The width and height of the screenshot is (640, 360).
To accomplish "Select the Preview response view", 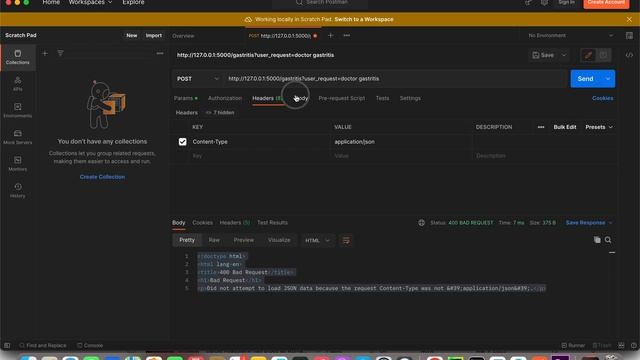I will point(244,240).
